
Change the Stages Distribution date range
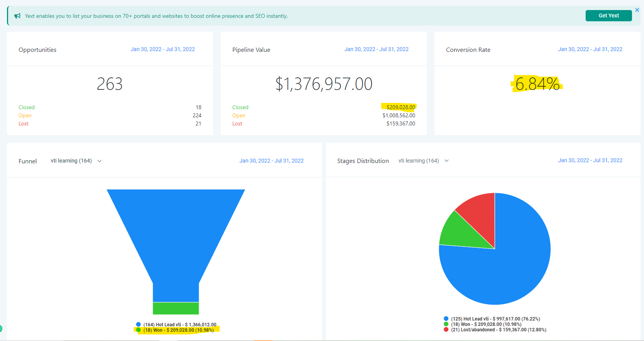click(590, 160)
